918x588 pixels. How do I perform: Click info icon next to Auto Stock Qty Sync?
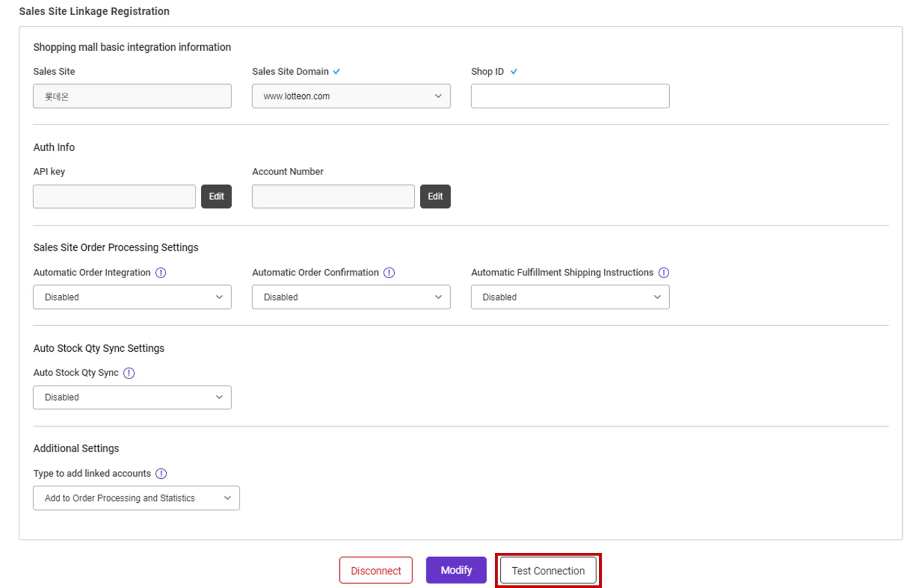[129, 373]
